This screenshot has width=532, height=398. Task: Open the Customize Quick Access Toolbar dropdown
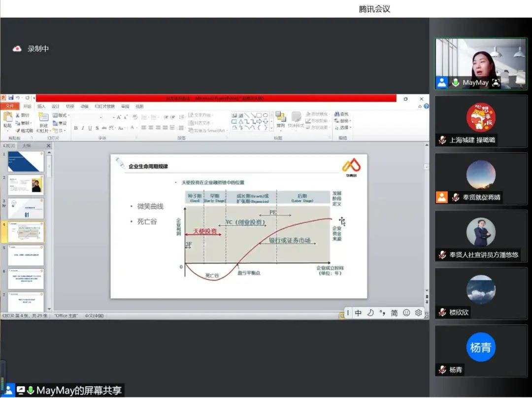(33, 98)
